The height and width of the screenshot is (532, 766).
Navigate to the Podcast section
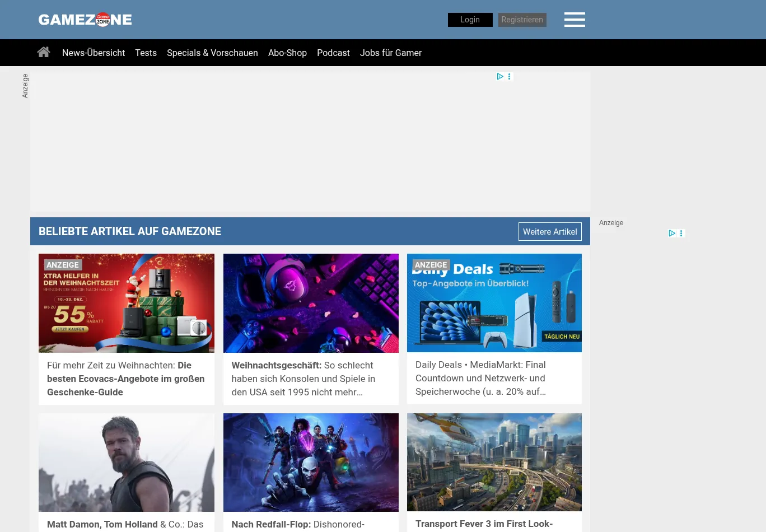(x=333, y=53)
